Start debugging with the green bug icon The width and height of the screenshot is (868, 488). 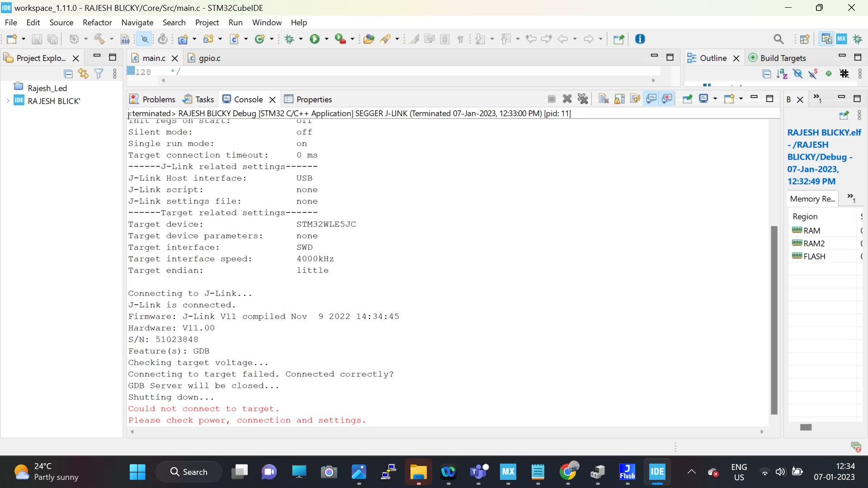pos(289,39)
